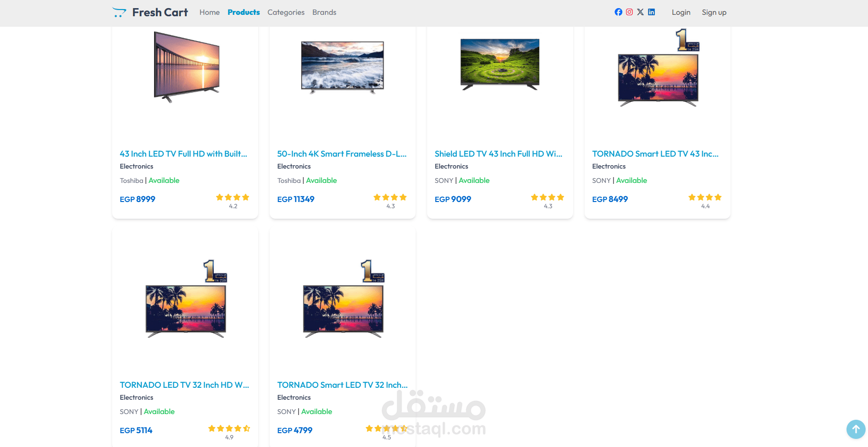
Task: Click the SONY brand on the EGP 8499 card
Action: coord(601,181)
